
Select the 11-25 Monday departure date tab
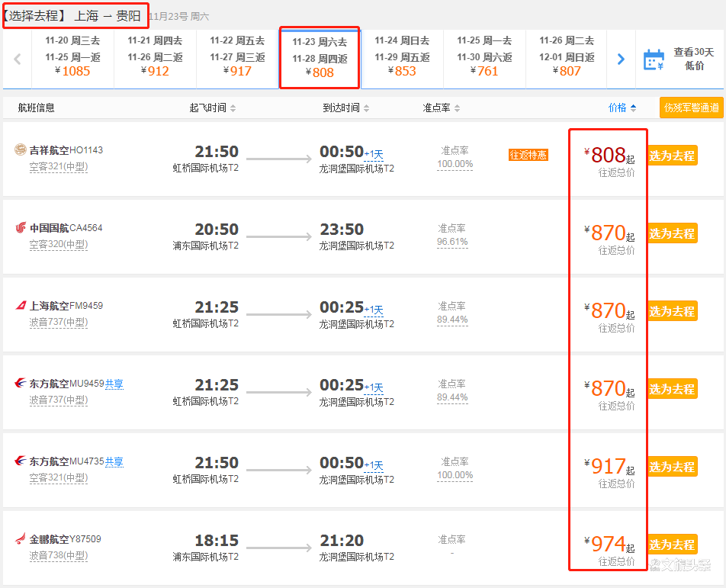click(484, 58)
